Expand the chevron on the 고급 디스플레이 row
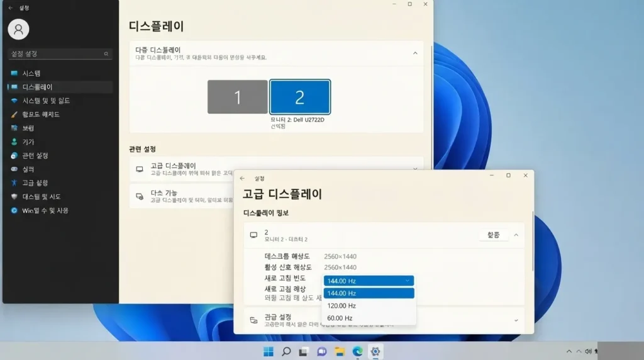This screenshot has height=360, width=644. [x=415, y=169]
